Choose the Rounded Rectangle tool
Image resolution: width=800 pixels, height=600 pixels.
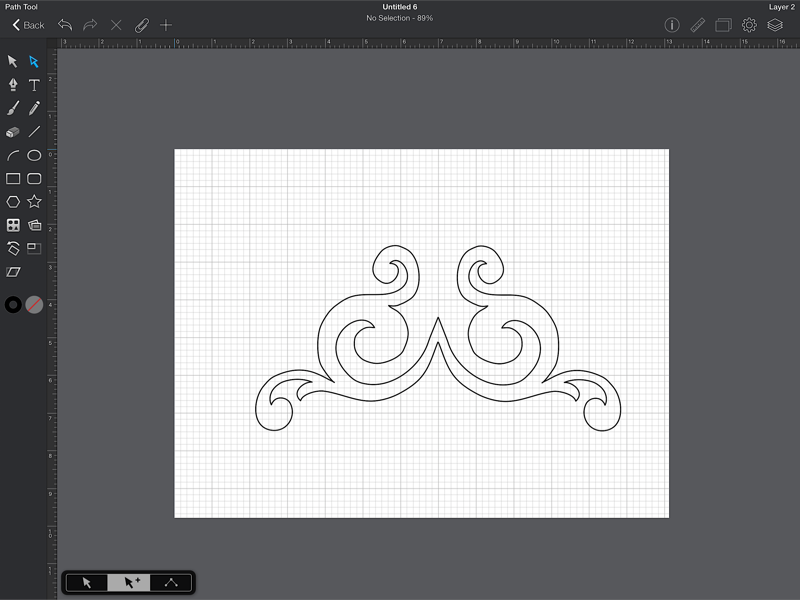pyautogui.click(x=34, y=179)
